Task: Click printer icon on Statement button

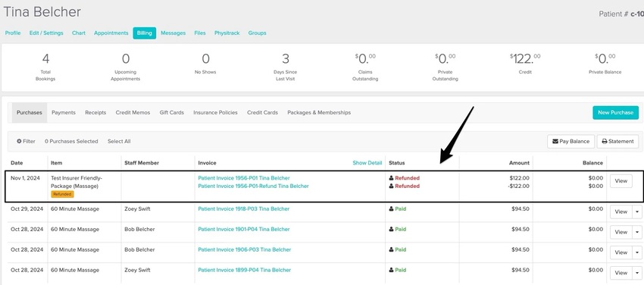Action: coord(605,141)
